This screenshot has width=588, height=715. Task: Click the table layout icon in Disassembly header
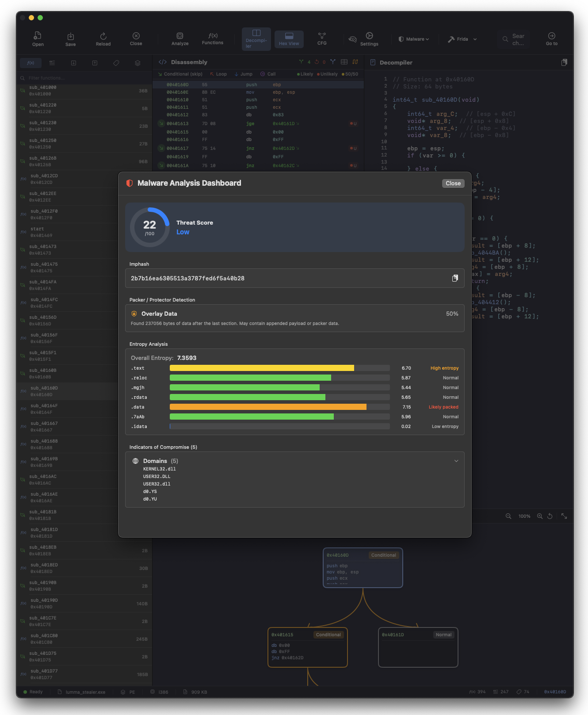(x=344, y=62)
